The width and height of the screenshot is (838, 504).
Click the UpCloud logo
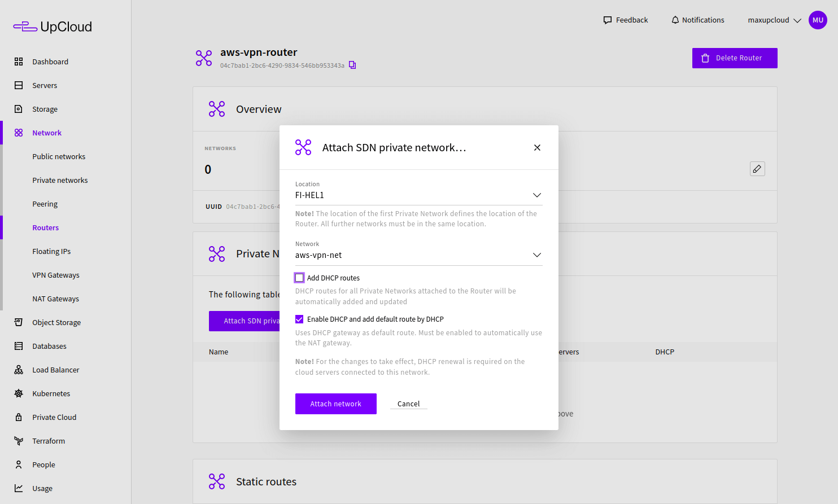tap(53, 27)
